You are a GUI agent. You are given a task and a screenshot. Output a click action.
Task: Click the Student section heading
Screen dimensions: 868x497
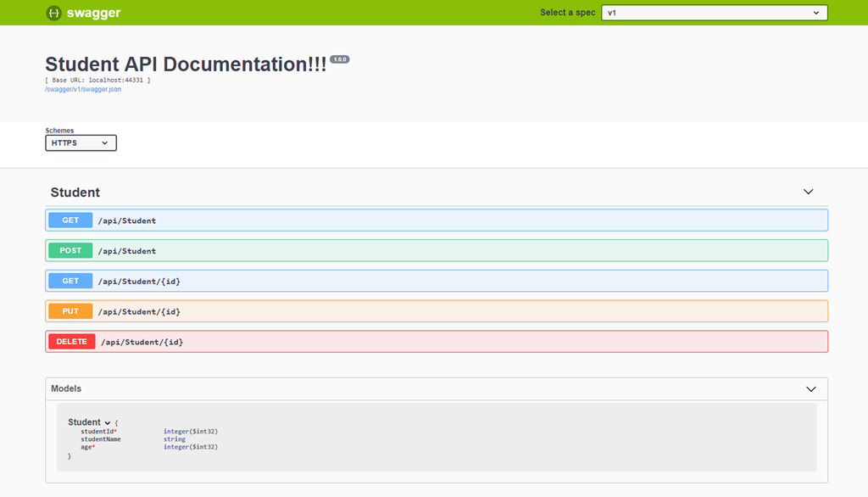[x=75, y=193]
